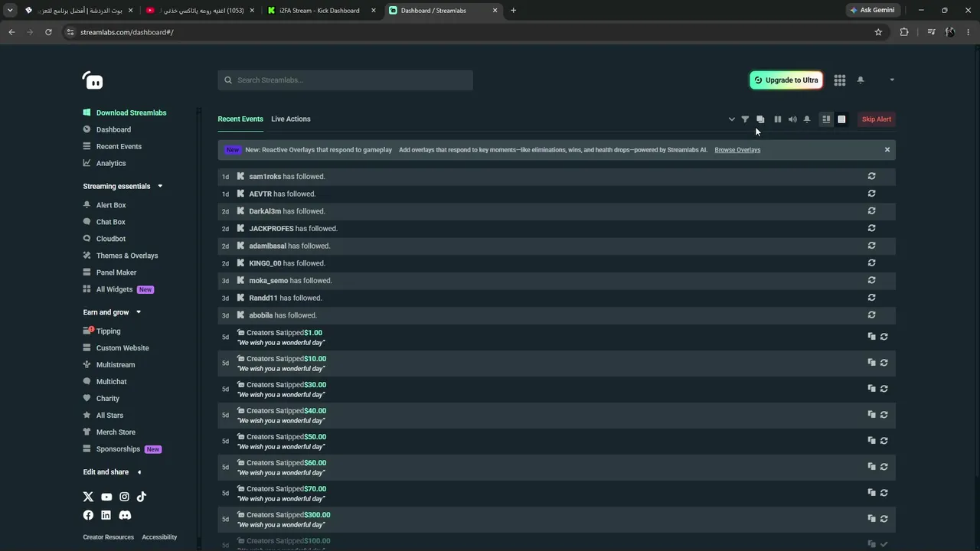Open Creator Resources link
Viewport: 980px width, 551px height.
108,537
